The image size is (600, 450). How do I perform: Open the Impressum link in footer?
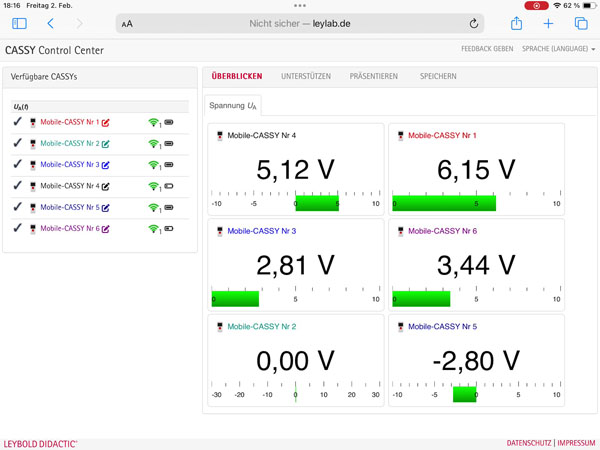(576, 443)
